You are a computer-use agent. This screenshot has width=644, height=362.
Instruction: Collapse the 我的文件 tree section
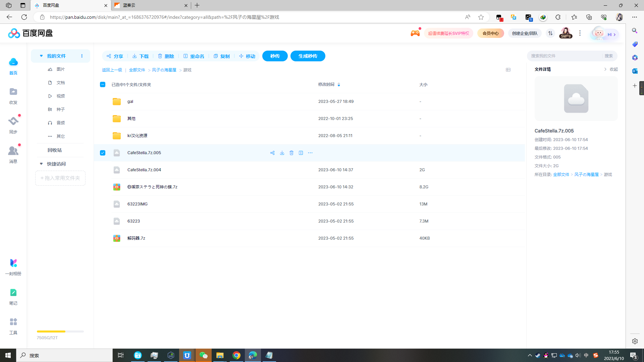[41, 56]
